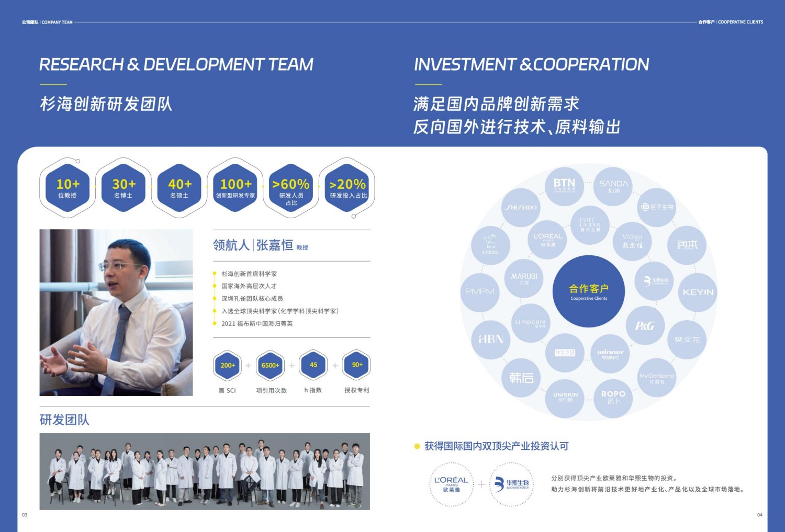Click the >60% 研发人员占比 hexagon
The height and width of the screenshot is (532, 785).
291,188
